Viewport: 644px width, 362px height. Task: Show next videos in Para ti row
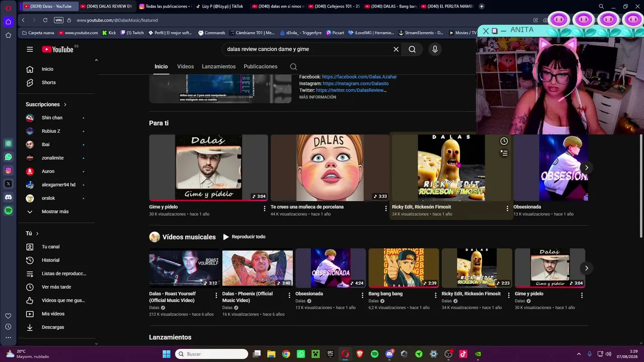click(x=586, y=168)
